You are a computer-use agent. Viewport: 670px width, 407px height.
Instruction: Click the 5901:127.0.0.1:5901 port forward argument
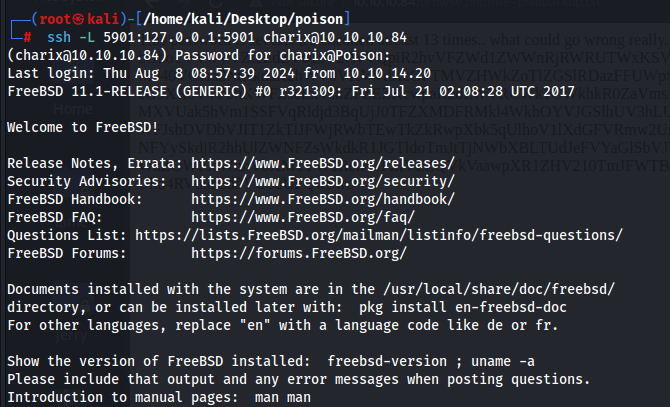tap(179, 38)
